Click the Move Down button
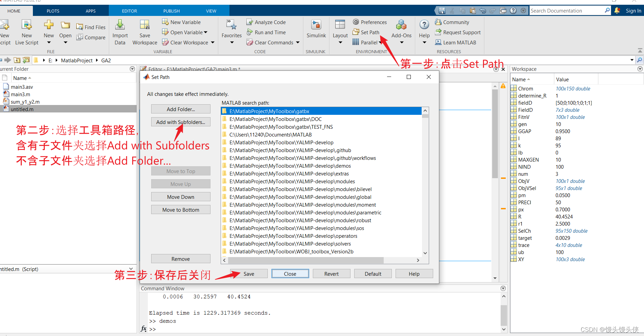This screenshot has width=644, height=336. coord(181,197)
